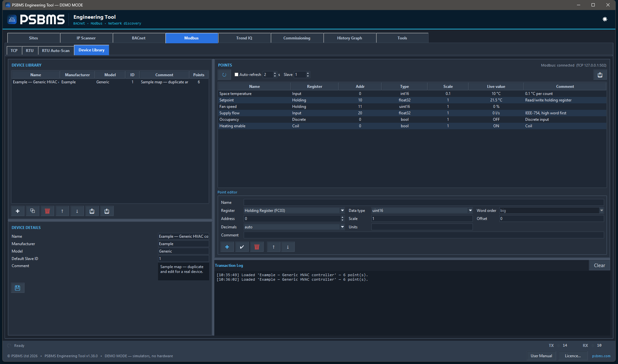Save device details with the floppy icon

tap(18, 288)
